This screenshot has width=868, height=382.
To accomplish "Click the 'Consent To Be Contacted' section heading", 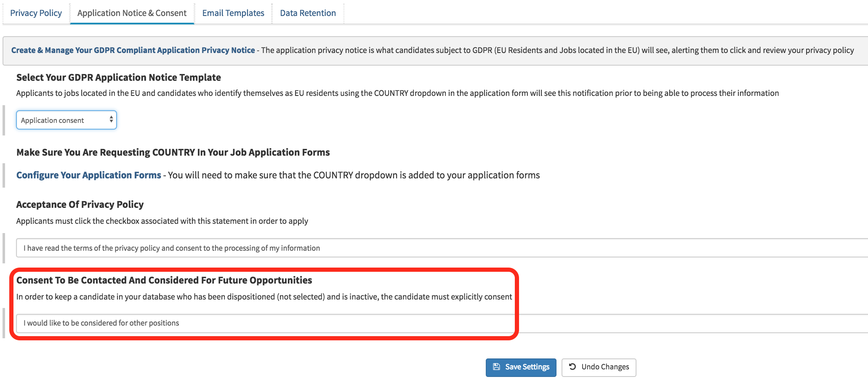I will point(164,280).
